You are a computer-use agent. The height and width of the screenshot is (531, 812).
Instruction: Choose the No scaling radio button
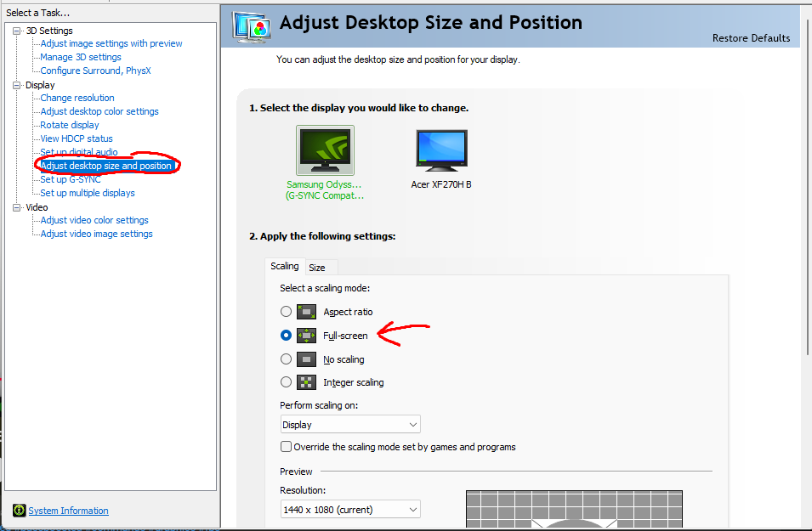point(286,359)
